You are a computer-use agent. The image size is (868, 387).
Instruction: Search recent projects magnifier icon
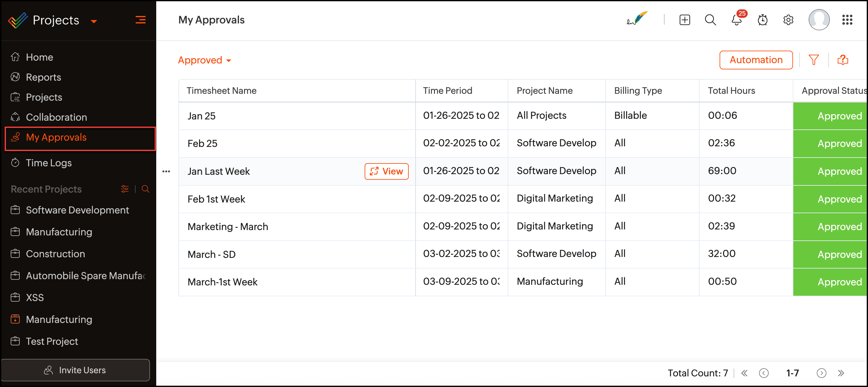pyautogui.click(x=146, y=189)
